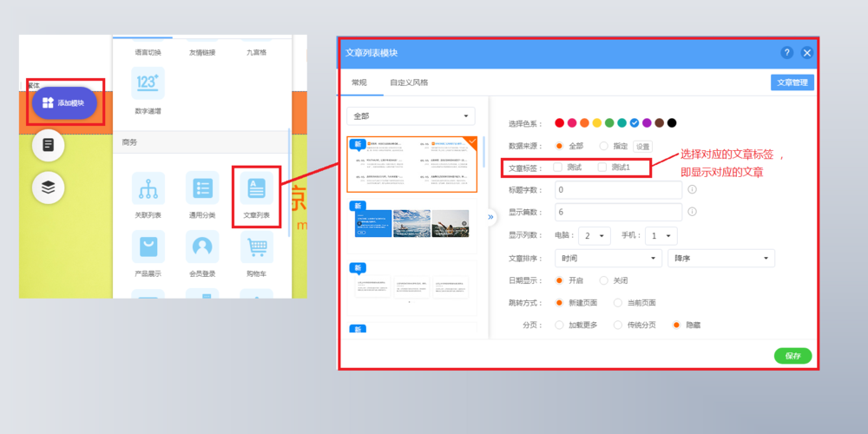Expand the 时间 article sort dropdown
Viewport: 868px width, 434px height.
tap(608, 259)
